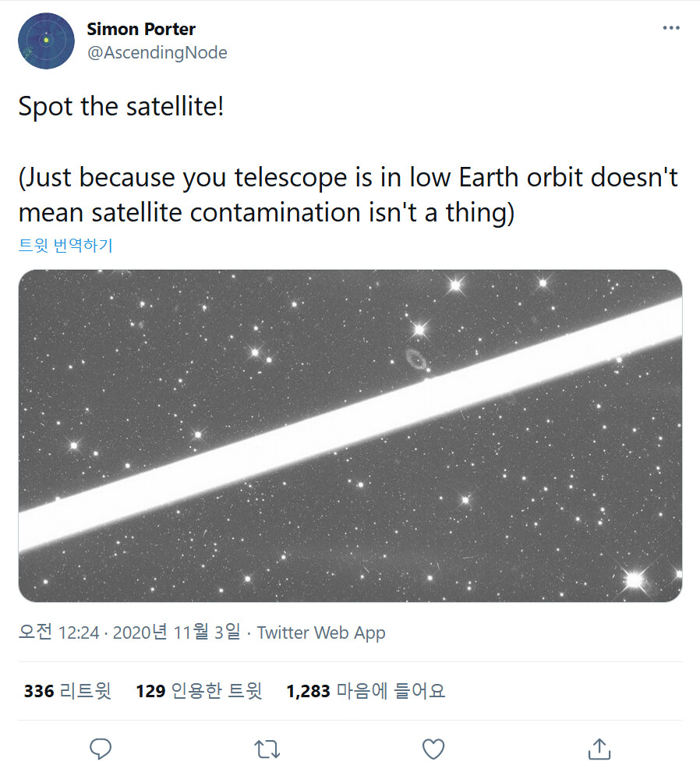Click the reply speech bubble icon
This screenshot has width=700, height=776.
tap(101, 749)
